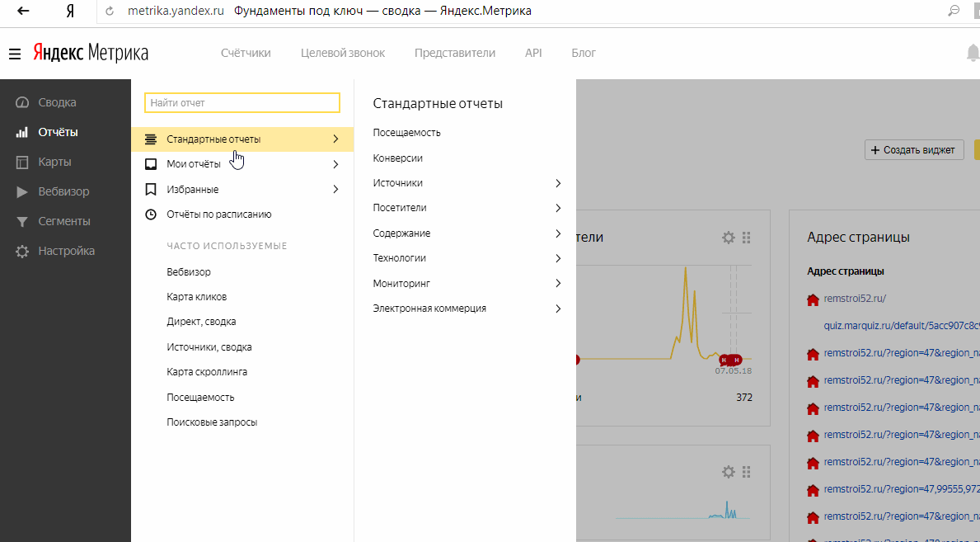Click Настройка label in left sidebar
The width and height of the screenshot is (980, 542).
(x=66, y=251)
